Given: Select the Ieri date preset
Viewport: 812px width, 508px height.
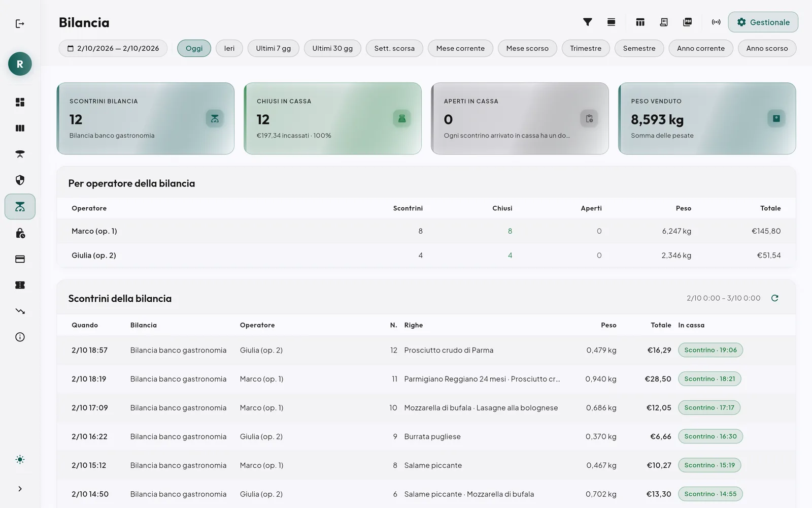Looking at the screenshot, I should (229, 48).
